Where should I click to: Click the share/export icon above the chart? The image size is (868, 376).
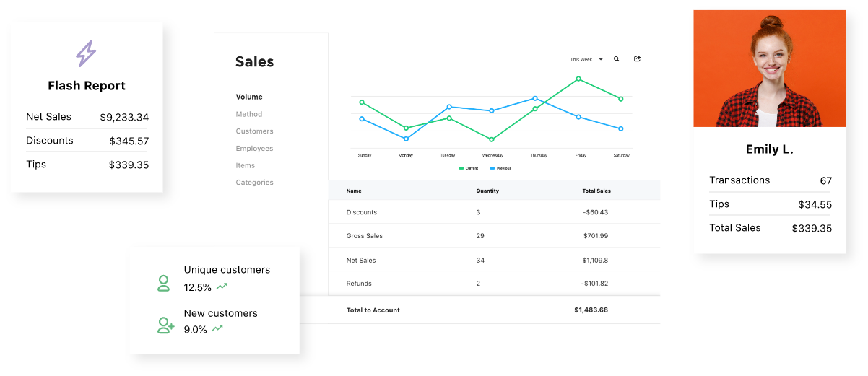637,59
